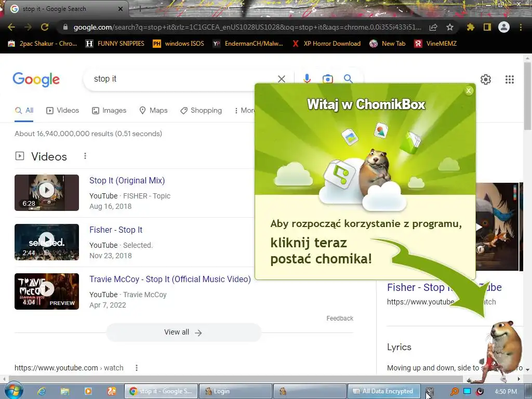
Task: Open the 'Fisher - Stop It' video link
Action: [116, 230]
